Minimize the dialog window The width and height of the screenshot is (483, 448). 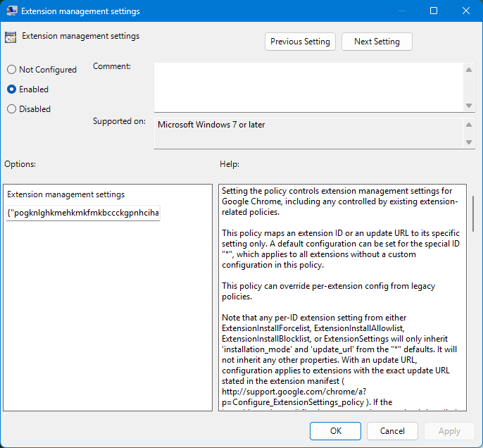coord(401,11)
